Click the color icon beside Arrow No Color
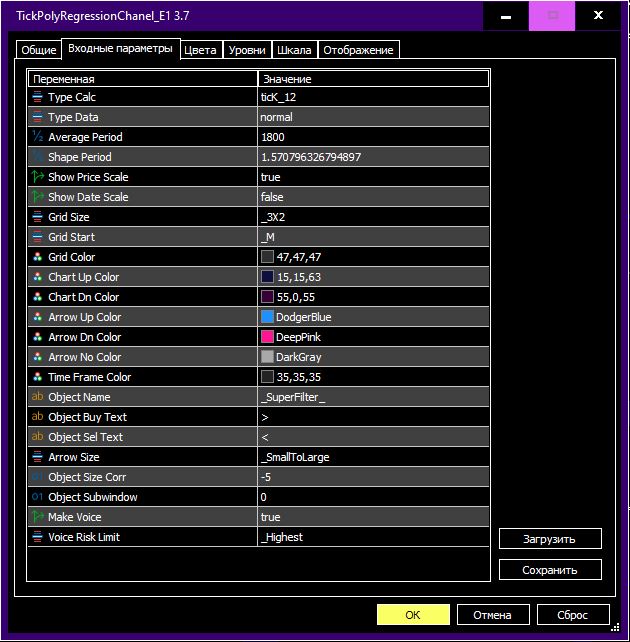The width and height of the screenshot is (630, 642). coord(37,357)
